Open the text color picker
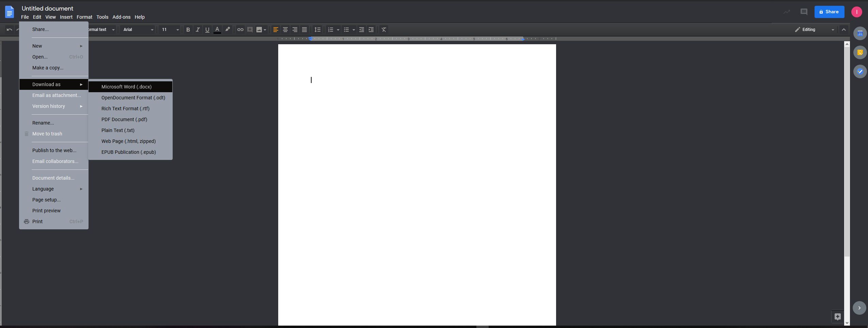 (217, 30)
